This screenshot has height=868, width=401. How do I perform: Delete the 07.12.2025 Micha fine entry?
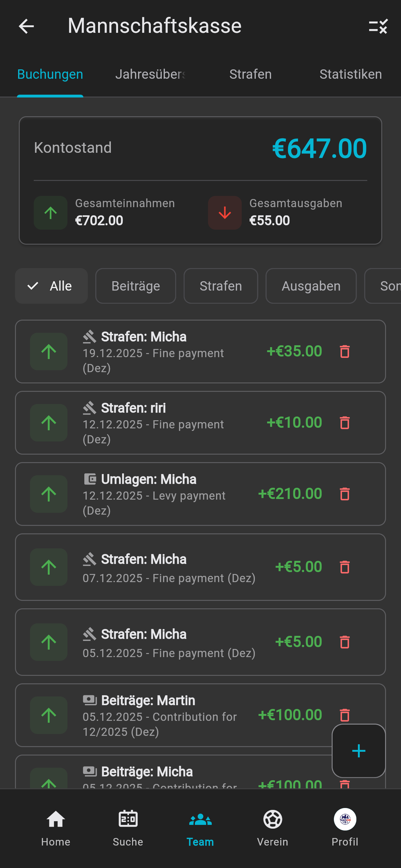pyautogui.click(x=344, y=567)
